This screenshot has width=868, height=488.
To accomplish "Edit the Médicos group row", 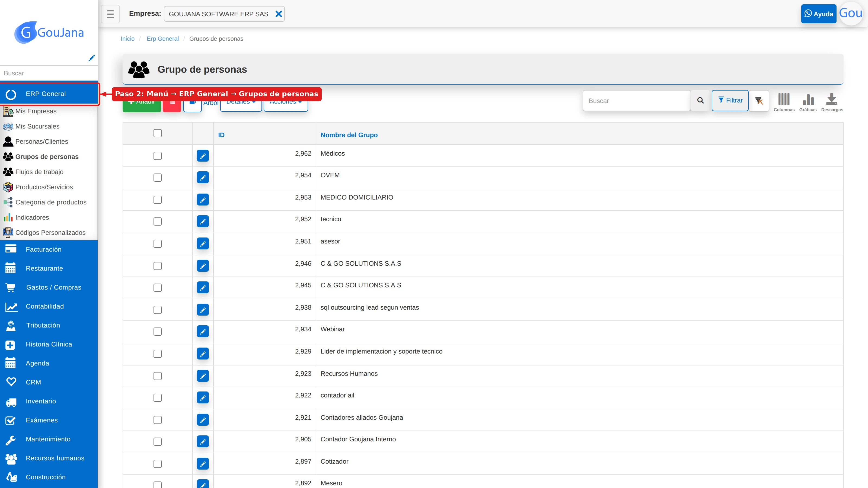I will [203, 156].
